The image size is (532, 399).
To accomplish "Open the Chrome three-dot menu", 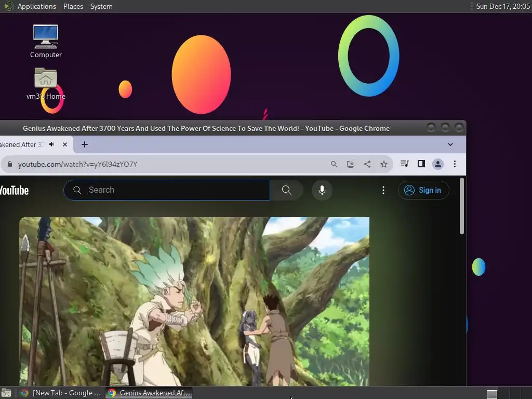I will tap(455, 164).
